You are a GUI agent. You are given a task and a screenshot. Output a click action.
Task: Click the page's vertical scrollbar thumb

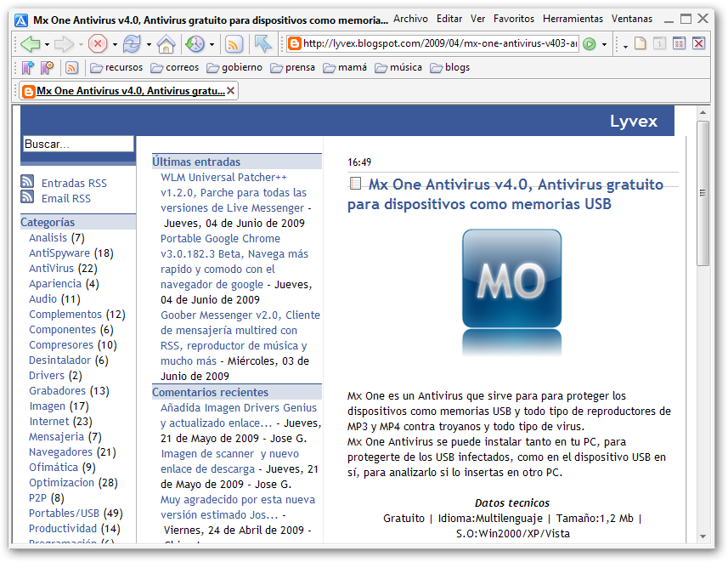pyautogui.click(x=703, y=192)
